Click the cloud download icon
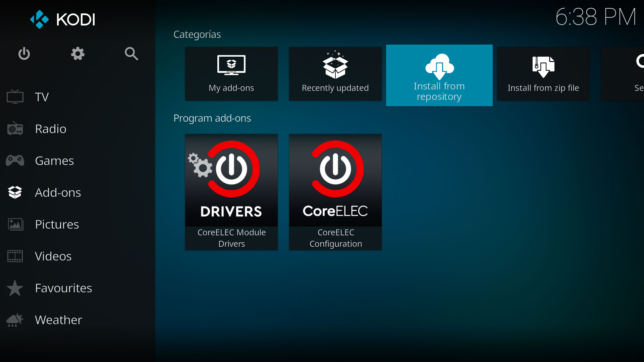The image size is (644, 362). tap(439, 66)
